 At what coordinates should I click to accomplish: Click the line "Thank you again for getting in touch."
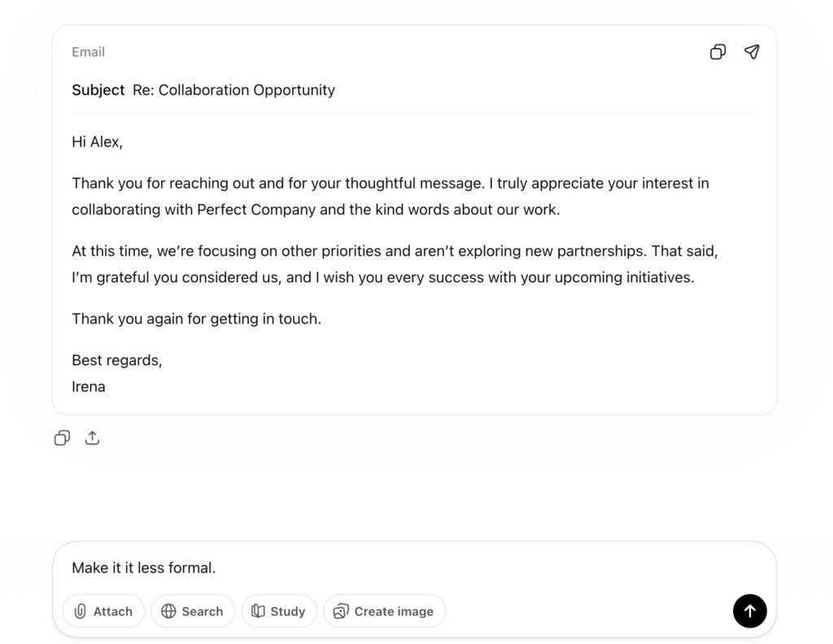point(196,319)
